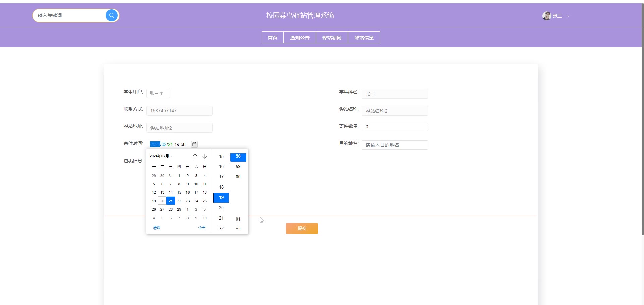Click the blue search magnifier icon
Screen dimensions: 644x305
(112, 15)
